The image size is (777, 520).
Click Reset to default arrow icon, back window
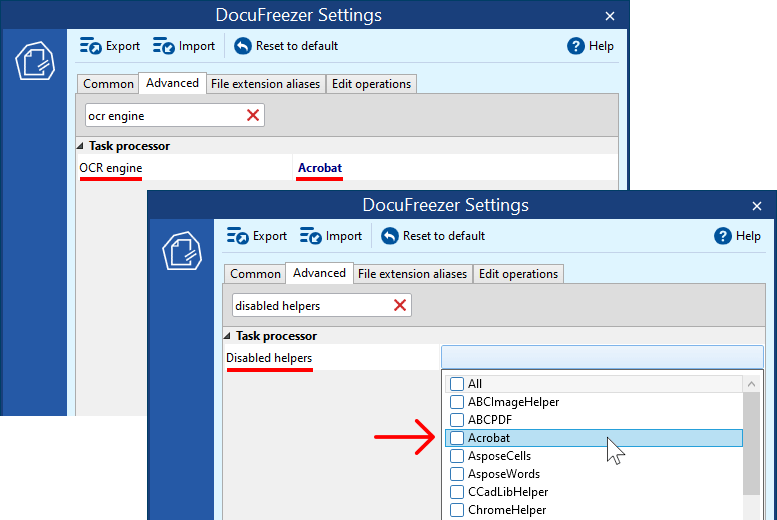pos(243,46)
